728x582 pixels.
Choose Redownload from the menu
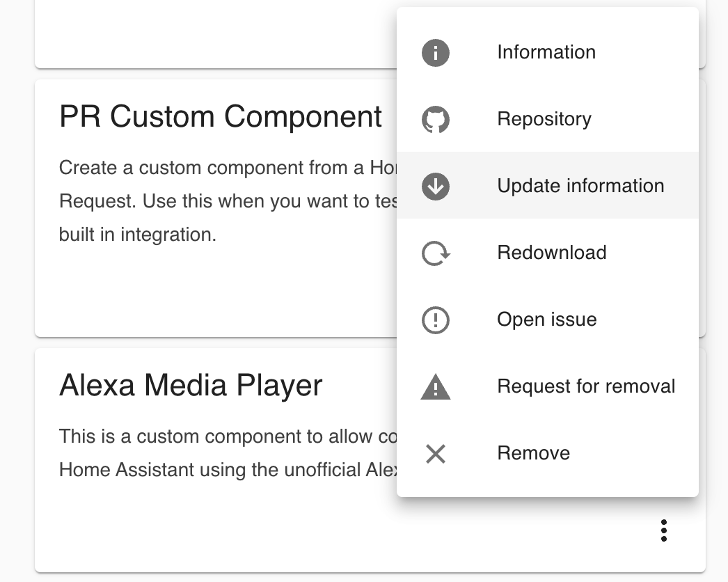coord(548,252)
